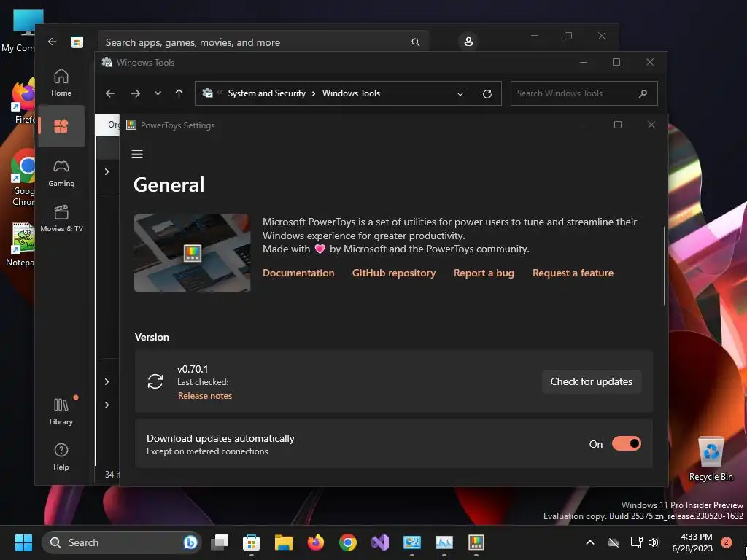Click the Request a feature link
This screenshot has width=747, height=560.
pos(573,273)
